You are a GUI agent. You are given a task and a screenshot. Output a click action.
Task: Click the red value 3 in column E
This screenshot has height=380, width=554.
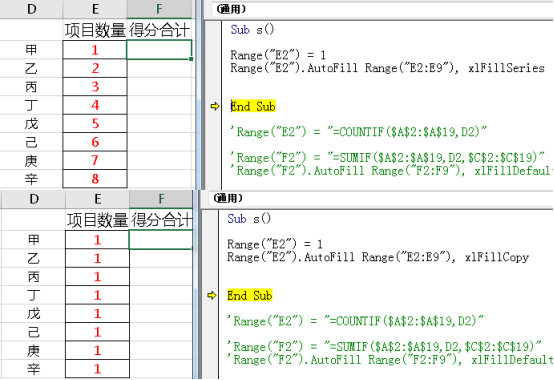[x=95, y=87]
